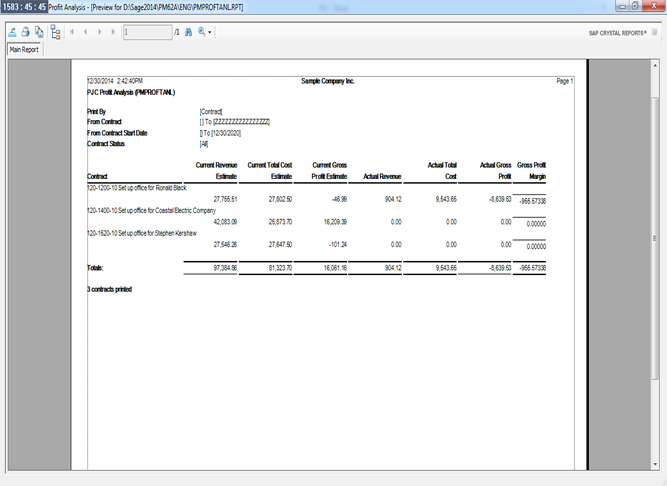Click the scroll down arrow button

point(657,464)
